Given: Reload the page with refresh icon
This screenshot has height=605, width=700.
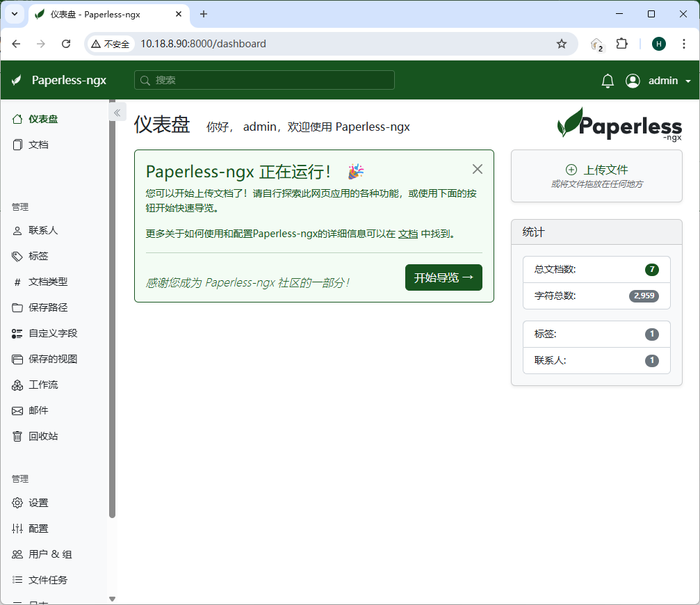Looking at the screenshot, I should pyautogui.click(x=66, y=44).
